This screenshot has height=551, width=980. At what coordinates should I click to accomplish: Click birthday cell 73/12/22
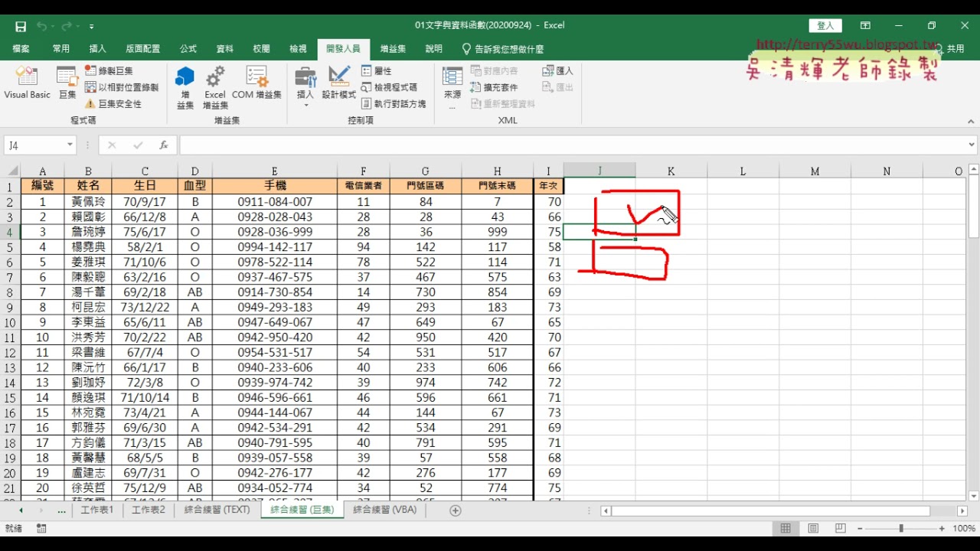click(145, 307)
